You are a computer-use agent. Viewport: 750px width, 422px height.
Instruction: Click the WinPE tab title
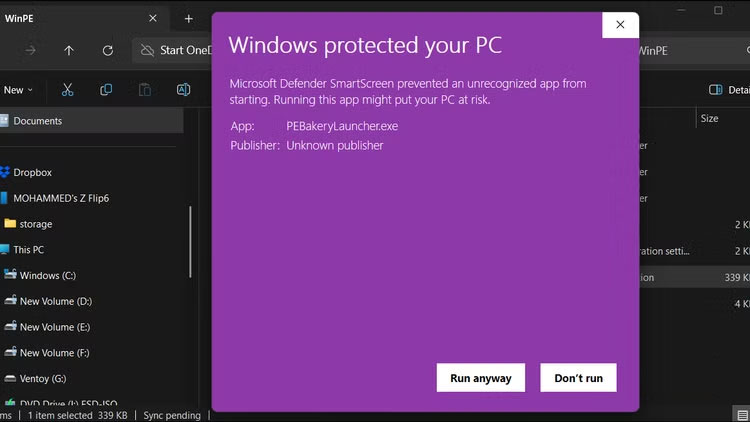pos(19,18)
